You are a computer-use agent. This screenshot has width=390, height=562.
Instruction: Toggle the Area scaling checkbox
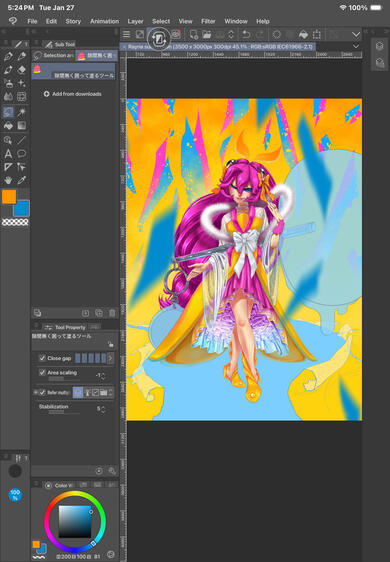click(x=42, y=373)
